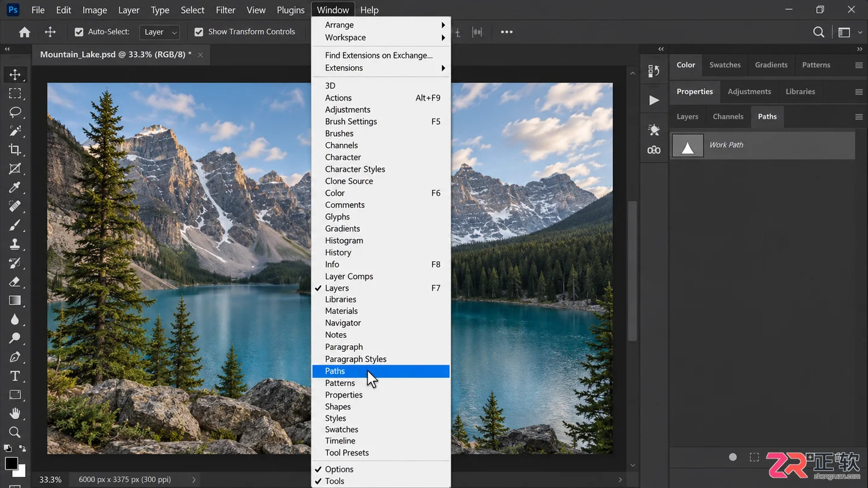Switch to the Channels tab
The image size is (868, 488).
coord(728,117)
